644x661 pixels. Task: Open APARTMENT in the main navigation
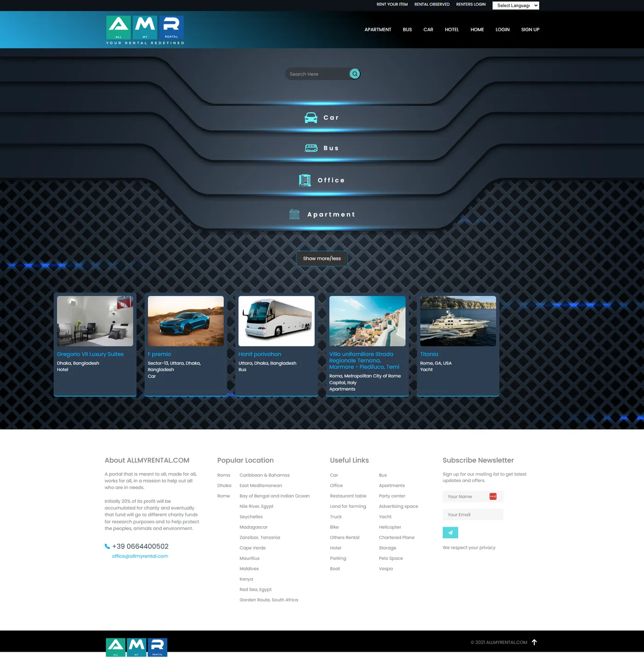point(378,29)
